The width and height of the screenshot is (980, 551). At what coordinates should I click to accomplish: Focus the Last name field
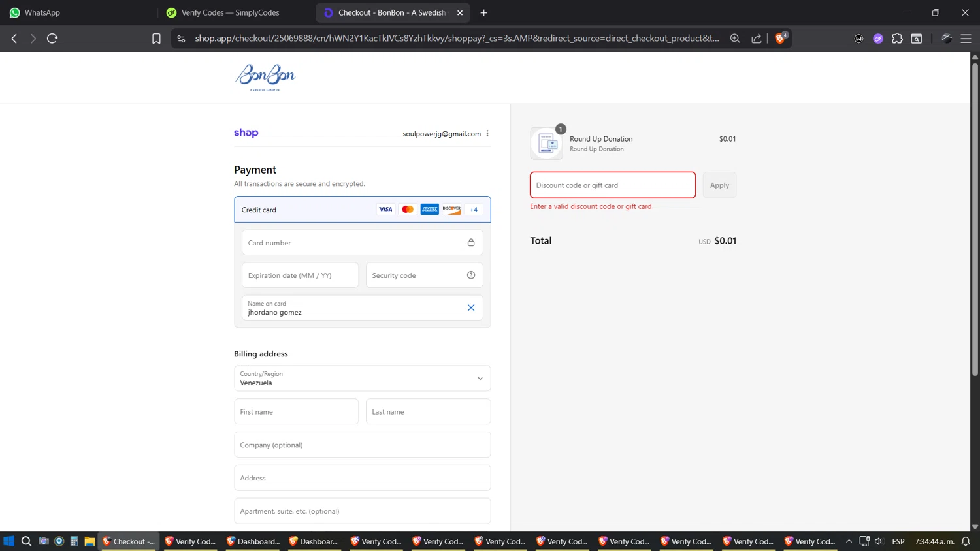click(x=429, y=412)
